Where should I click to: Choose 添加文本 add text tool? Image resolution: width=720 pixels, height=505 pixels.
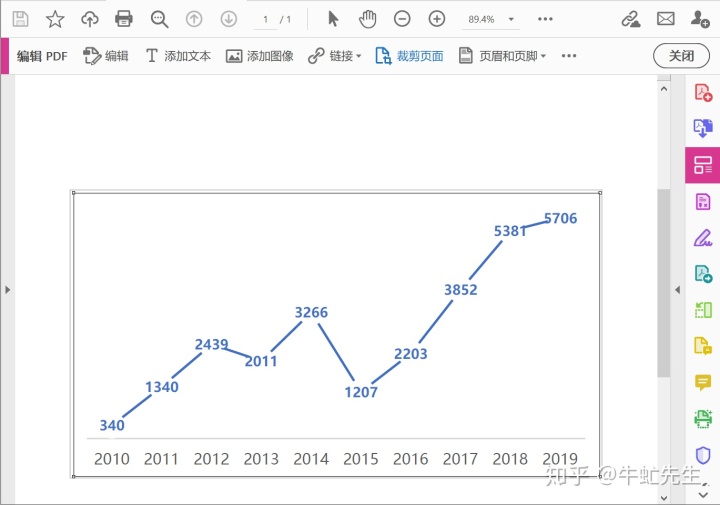(178, 56)
